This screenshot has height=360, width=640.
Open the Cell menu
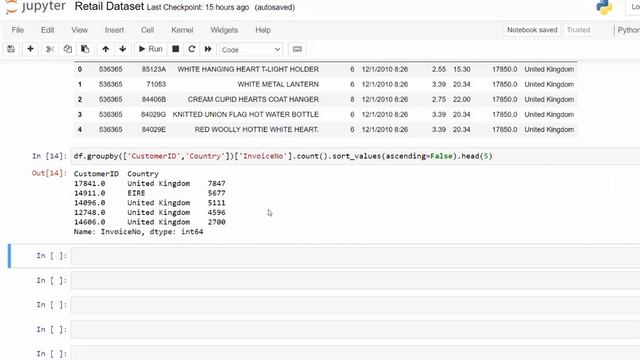147,30
